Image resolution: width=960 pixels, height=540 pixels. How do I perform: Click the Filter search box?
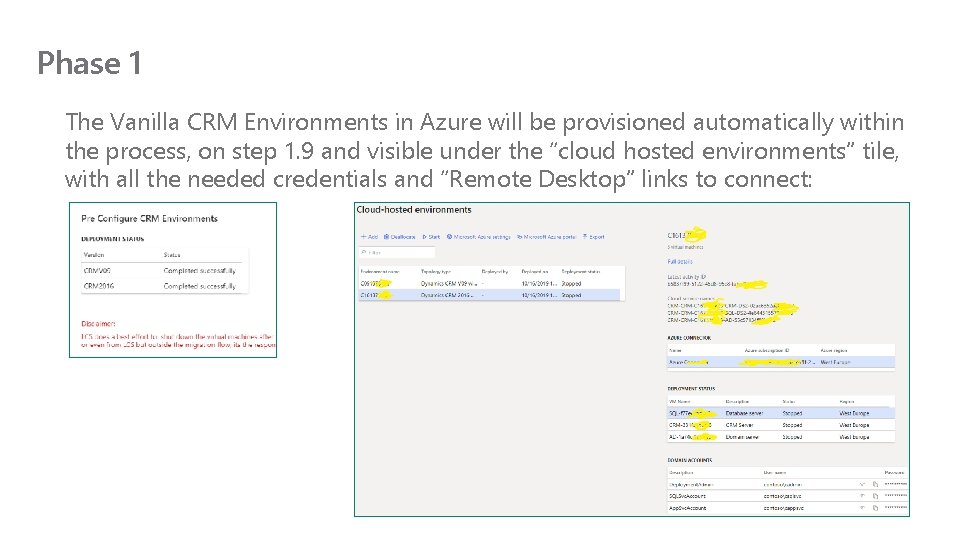click(397, 252)
